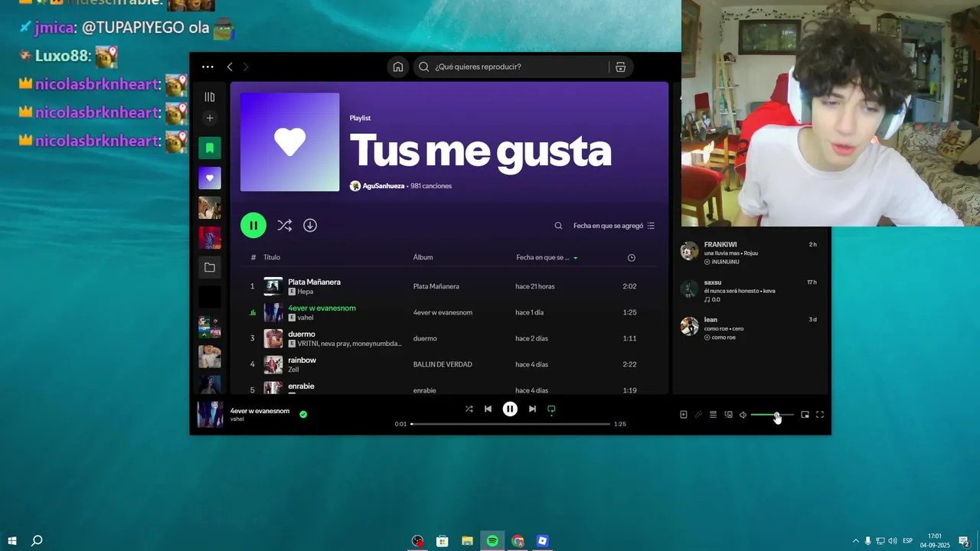Select the 4ever w evanesnom track row title

pyautogui.click(x=322, y=308)
